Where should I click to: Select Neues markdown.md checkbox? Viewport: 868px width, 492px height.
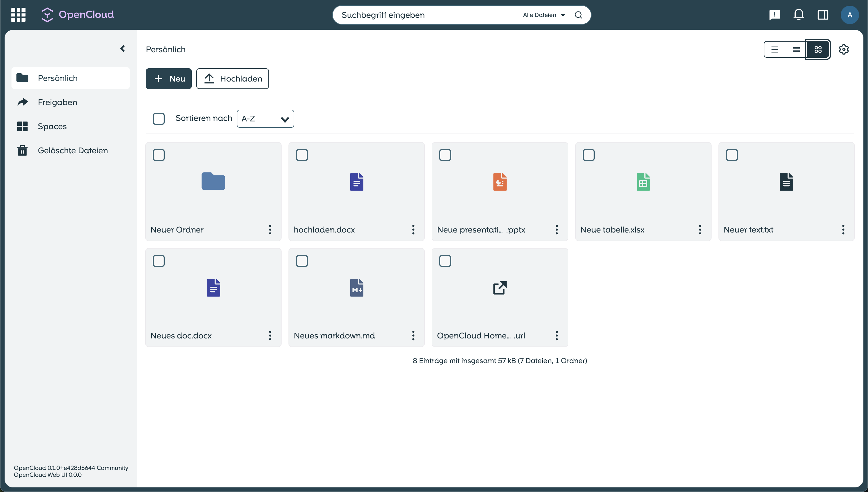pyautogui.click(x=302, y=261)
